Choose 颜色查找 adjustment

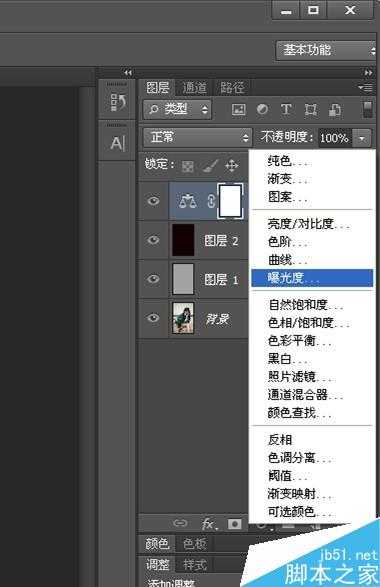(311, 413)
